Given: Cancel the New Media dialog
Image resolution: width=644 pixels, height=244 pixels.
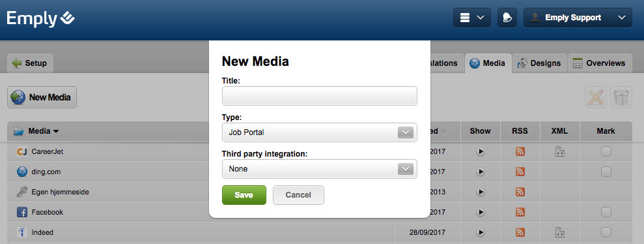Looking at the screenshot, I should [x=298, y=195].
